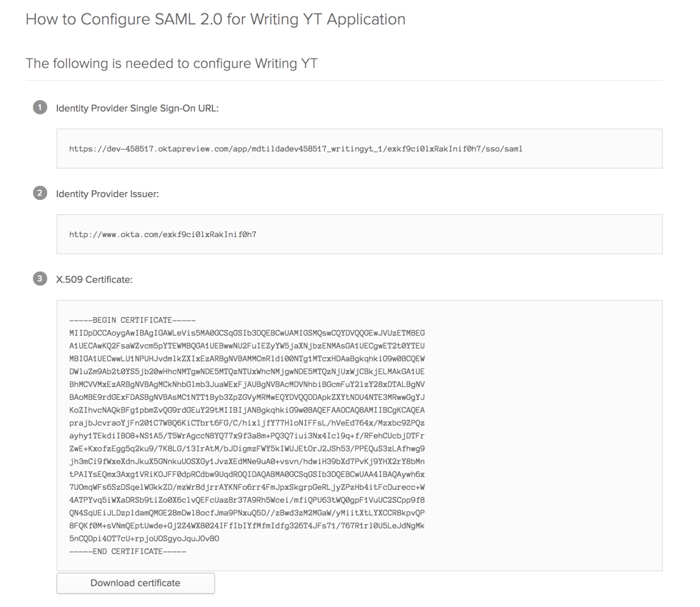Click the step 2 numbered circle icon

[40, 194]
